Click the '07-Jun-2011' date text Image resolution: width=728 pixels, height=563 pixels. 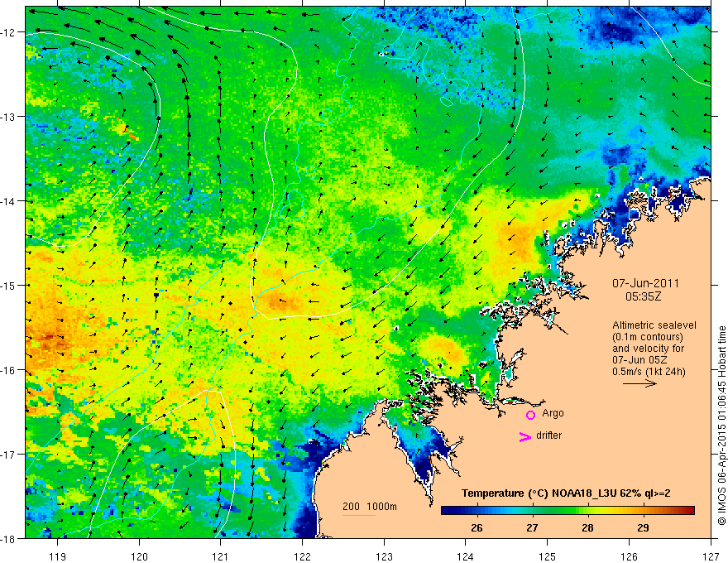645,283
